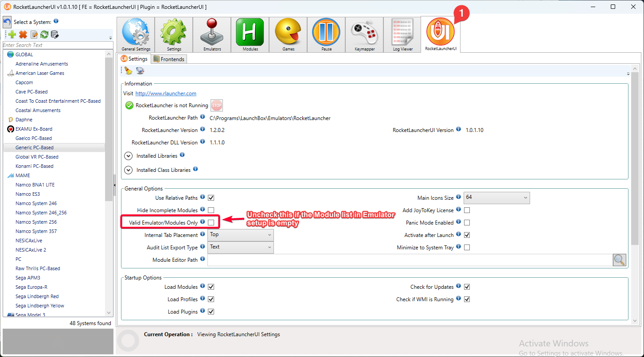This screenshot has width=644, height=357.
Task: Toggle Valid Emulator/Modules Only checkbox
Action: point(211,222)
